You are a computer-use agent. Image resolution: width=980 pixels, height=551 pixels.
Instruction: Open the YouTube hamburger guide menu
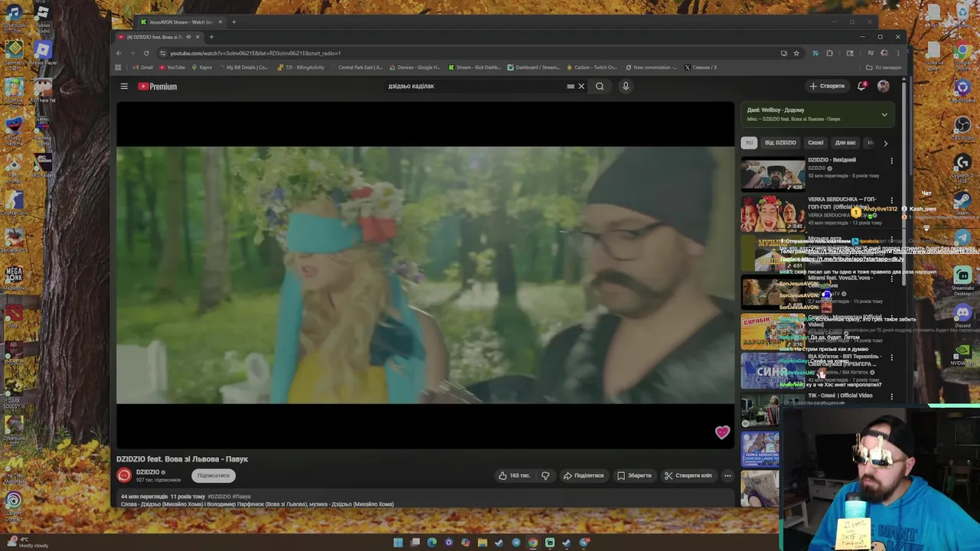tap(124, 86)
